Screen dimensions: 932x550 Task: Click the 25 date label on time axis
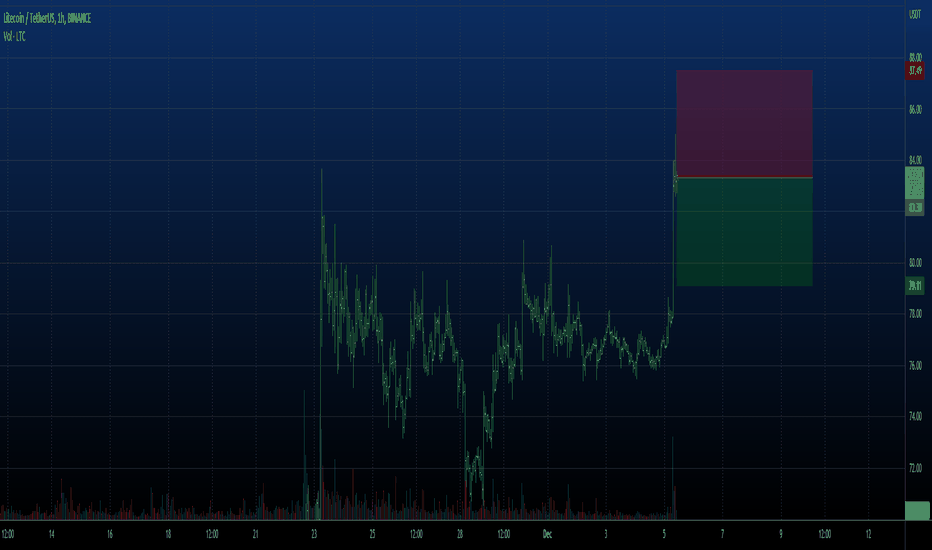[372, 535]
